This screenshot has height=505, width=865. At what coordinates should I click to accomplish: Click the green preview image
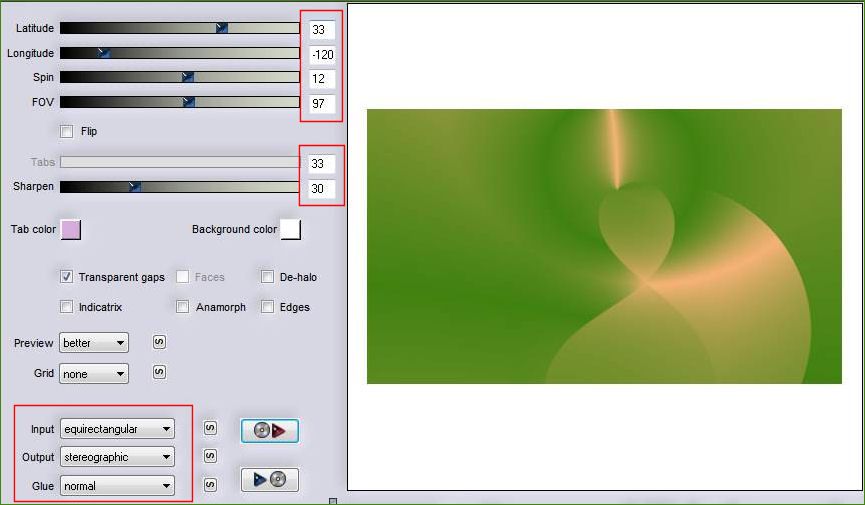click(x=604, y=246)
